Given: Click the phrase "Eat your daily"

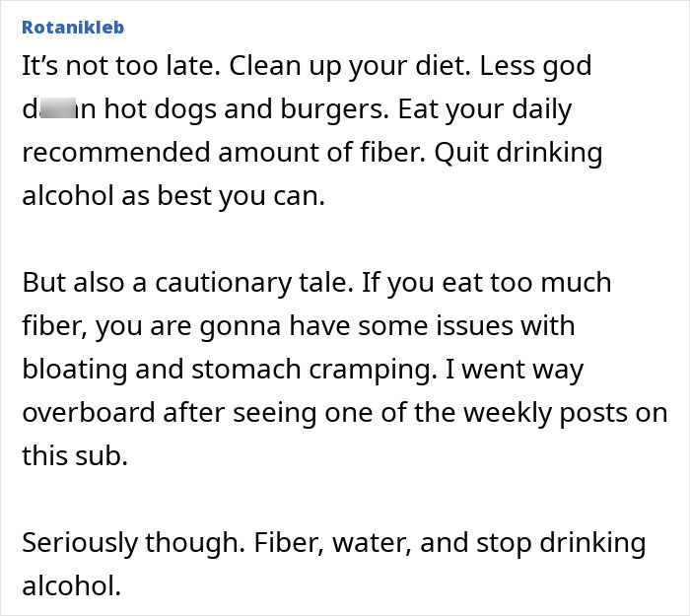Looking at the screenshot, I should 484,109.
